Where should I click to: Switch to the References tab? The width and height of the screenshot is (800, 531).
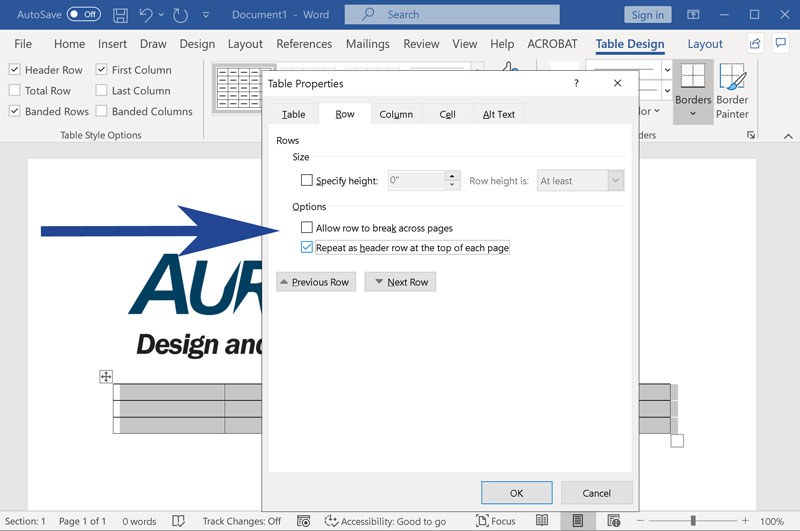tap(304, 44)
